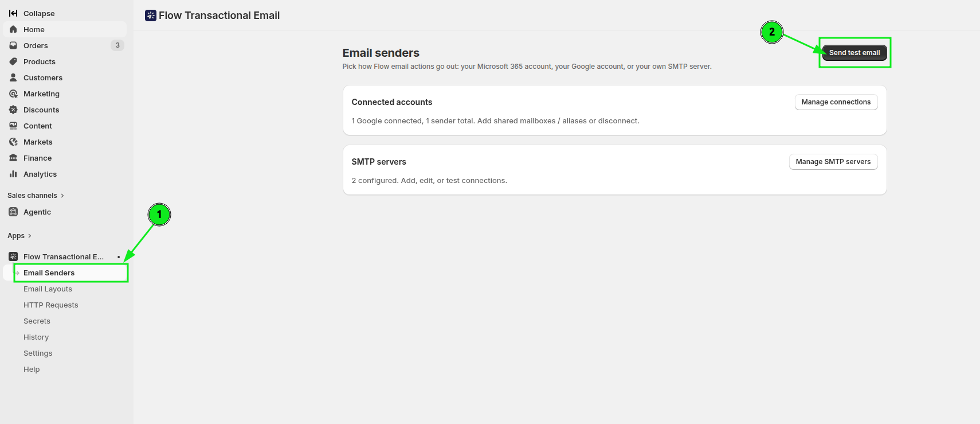Go to Customers in the sidebar

(65, 77)
